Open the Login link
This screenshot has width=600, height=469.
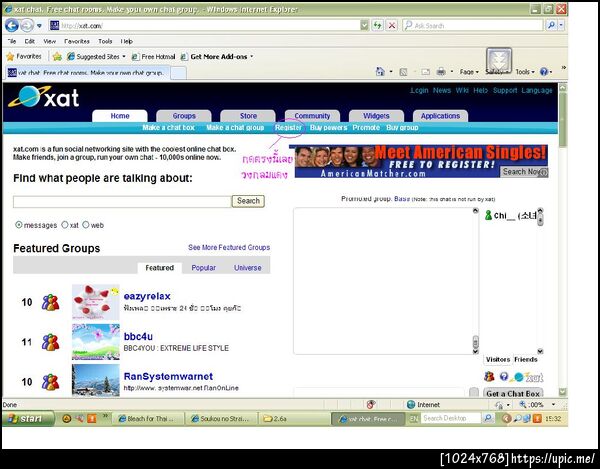pos(419,90)
